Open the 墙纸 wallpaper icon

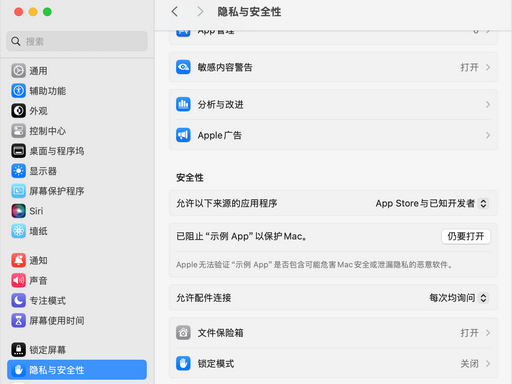coord(18,231)
